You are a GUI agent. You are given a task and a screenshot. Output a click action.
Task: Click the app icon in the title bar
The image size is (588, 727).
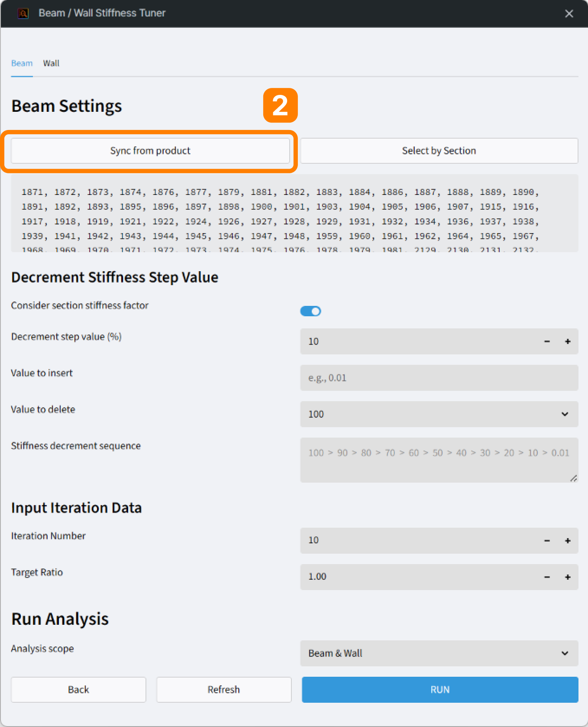(23, 13)
